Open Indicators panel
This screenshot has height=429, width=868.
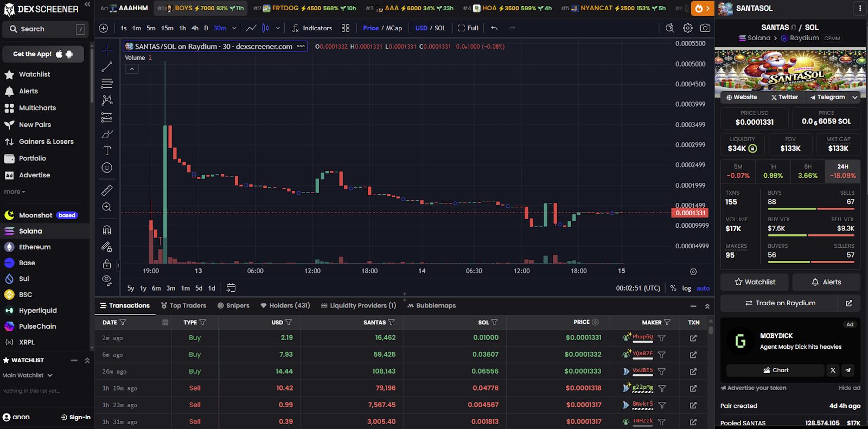coord(312,28)
